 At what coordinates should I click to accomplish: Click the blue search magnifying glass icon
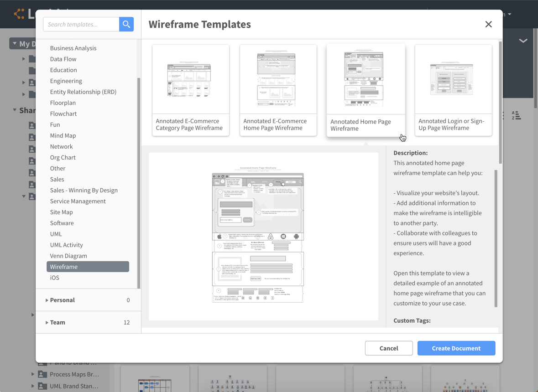tap(126, 24)
